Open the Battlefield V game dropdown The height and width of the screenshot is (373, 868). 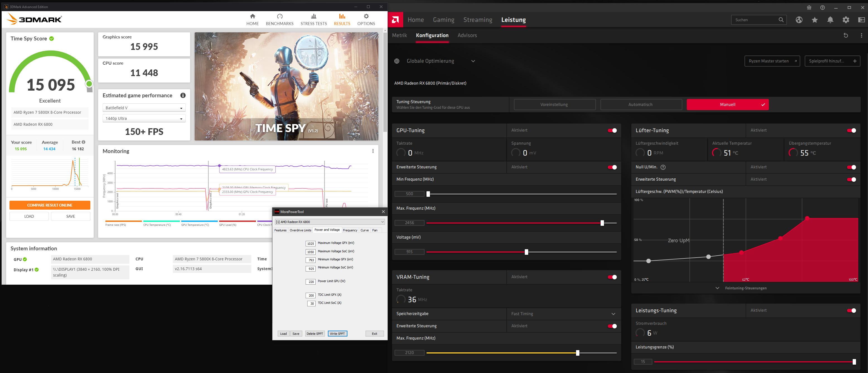tap(144, 108)
